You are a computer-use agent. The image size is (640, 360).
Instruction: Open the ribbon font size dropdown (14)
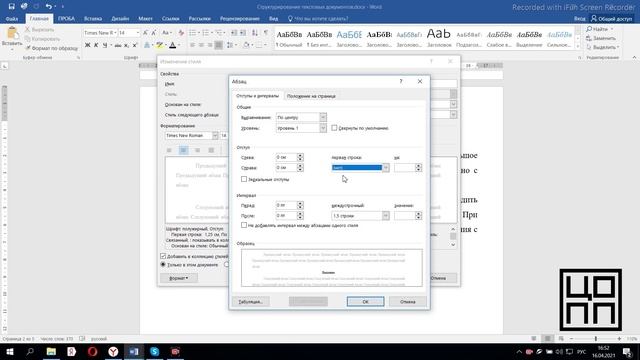point(138,33)
